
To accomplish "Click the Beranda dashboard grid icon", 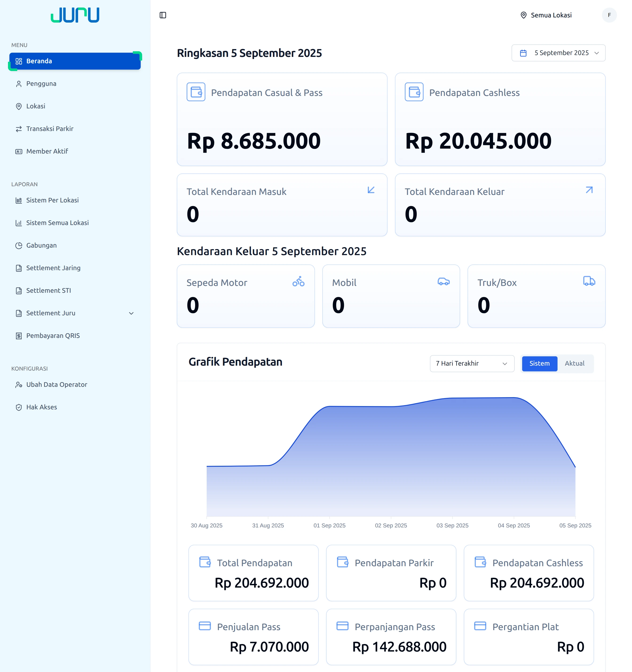I will [19, 61].
